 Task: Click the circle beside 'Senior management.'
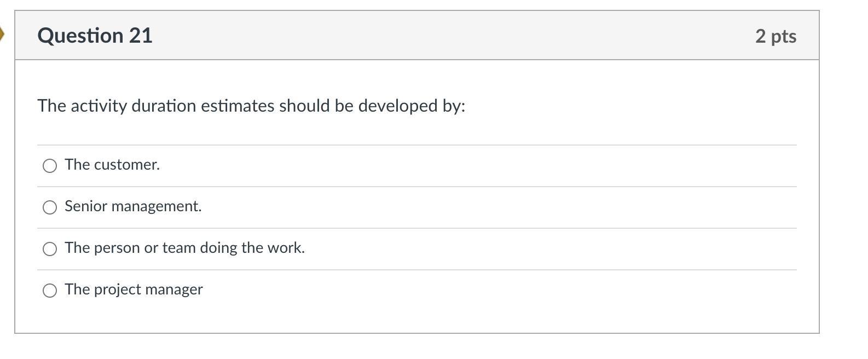coord(50,207)
